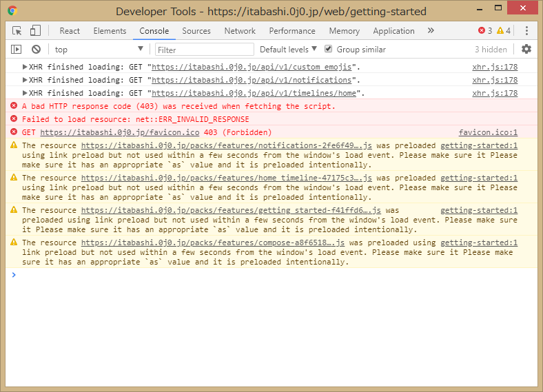Expand the custom_emojis XHR log entry
Image resolution: width=543 pixels, height=392 pixels.
click(x=25, y=68)
